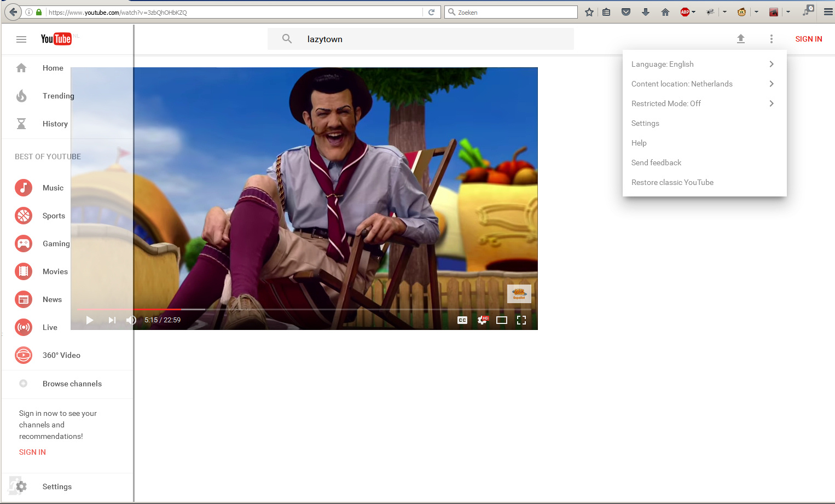The width and height of the screenshot is (835, 504).
Task: Click the YouTube logo
Action: point(56,39)
